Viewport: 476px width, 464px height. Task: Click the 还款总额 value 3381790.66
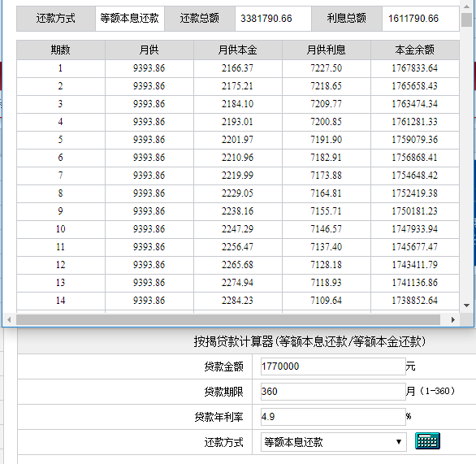tap(266, 19)
